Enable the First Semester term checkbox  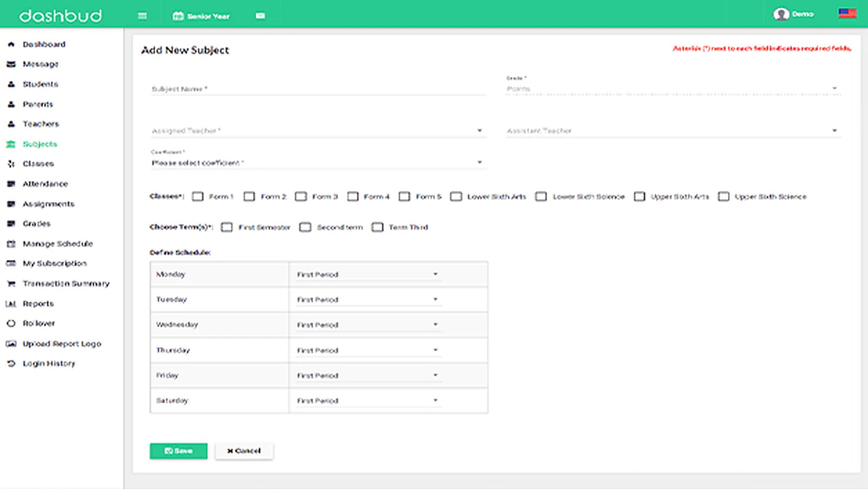pyautogui.click(x=227, y=227)
